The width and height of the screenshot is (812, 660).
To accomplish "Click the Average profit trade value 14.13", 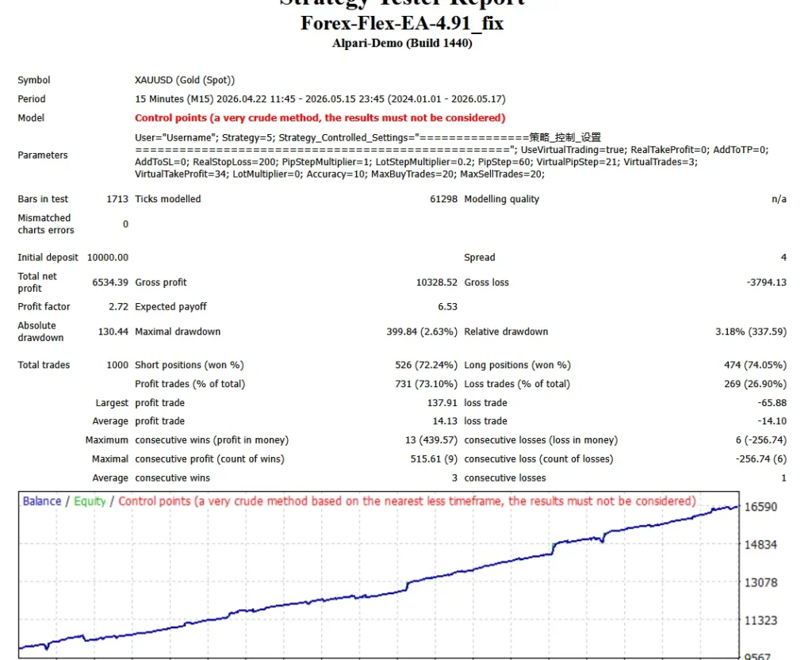I will 445,421.
